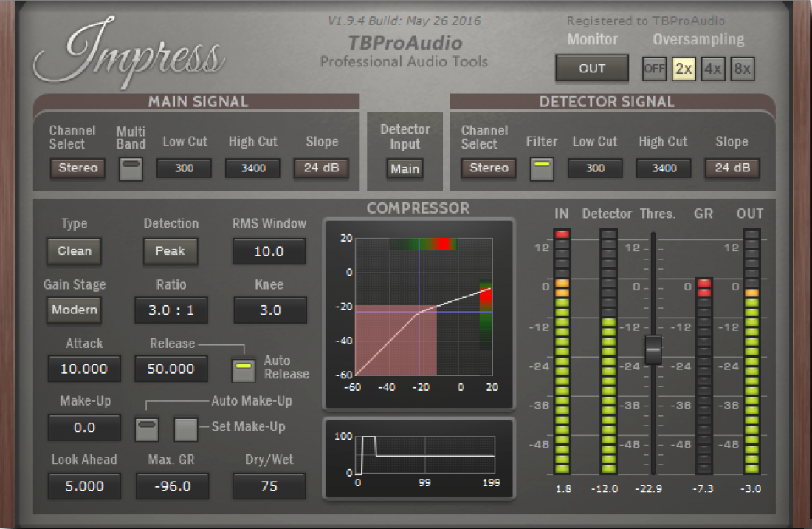Disable the Auto Release switch

coord(243,370)
